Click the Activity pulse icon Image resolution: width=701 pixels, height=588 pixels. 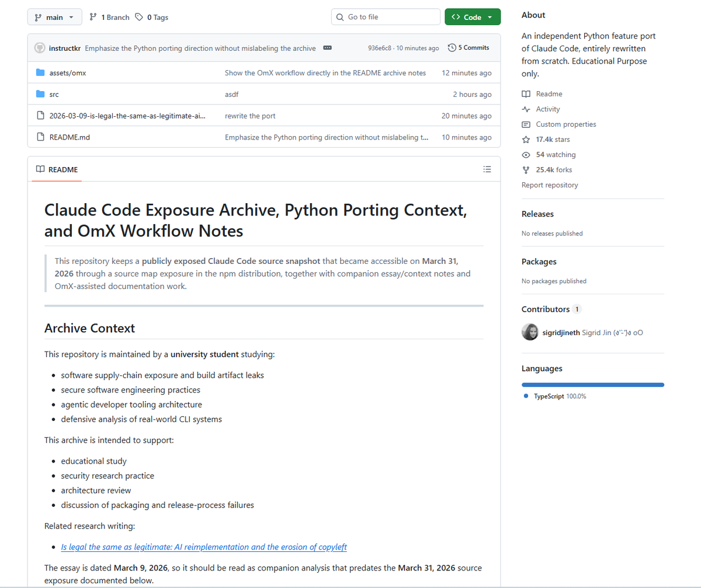coord(526,109)
